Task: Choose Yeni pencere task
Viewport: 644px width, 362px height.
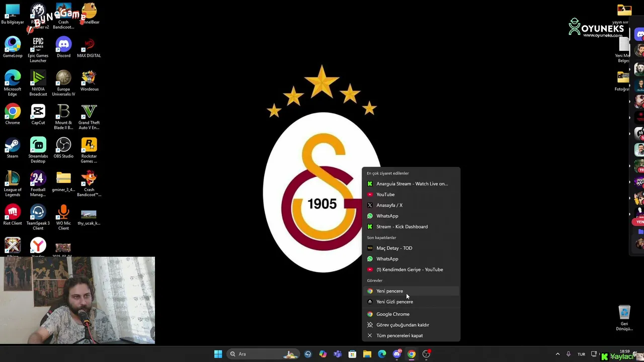Action: pyautogui.click(x=411, y=291)
